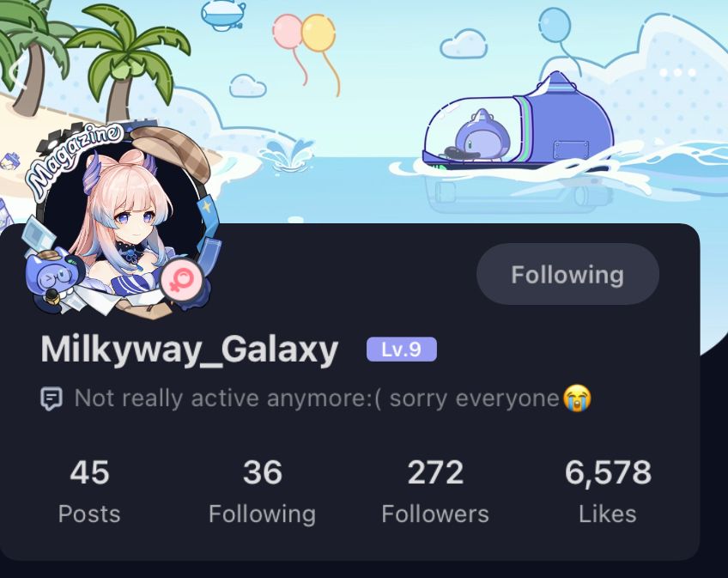728x578 pixels.
Task: Click the pink female gender icon
Action: [x=181, y=280]
